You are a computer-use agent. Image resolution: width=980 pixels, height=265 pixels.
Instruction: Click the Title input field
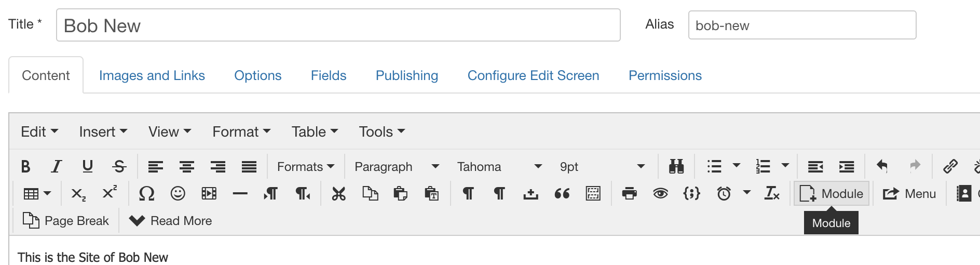point(338,25)
